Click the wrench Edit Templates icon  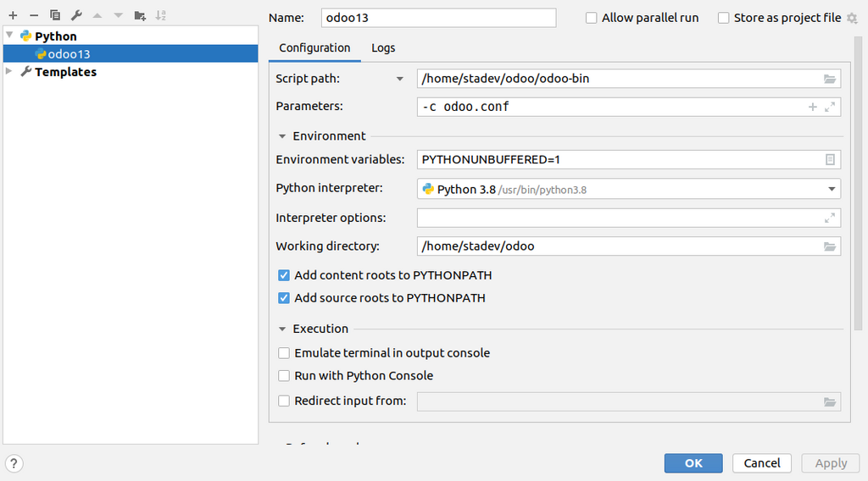[76, 15]
